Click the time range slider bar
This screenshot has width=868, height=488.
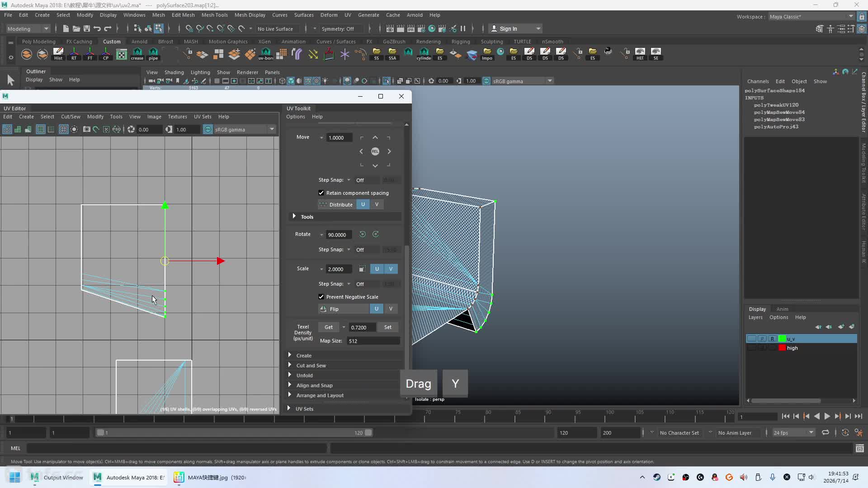click(234, 432)
